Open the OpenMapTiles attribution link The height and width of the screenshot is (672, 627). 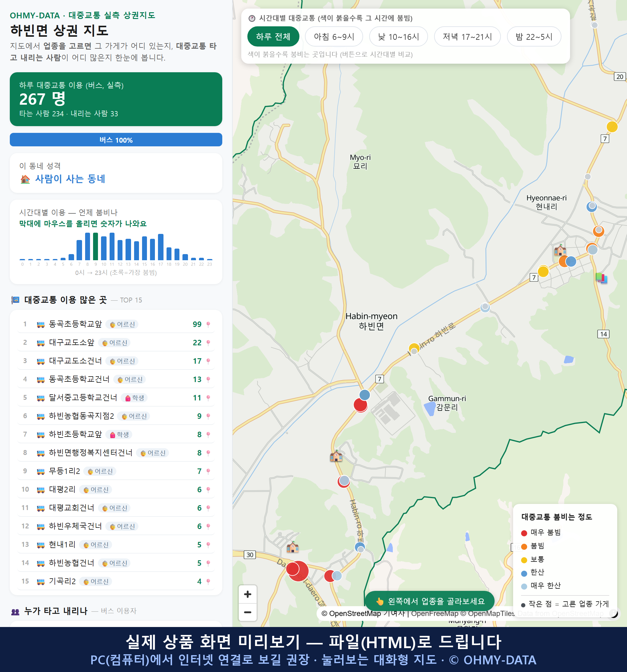tap(488, 613)
